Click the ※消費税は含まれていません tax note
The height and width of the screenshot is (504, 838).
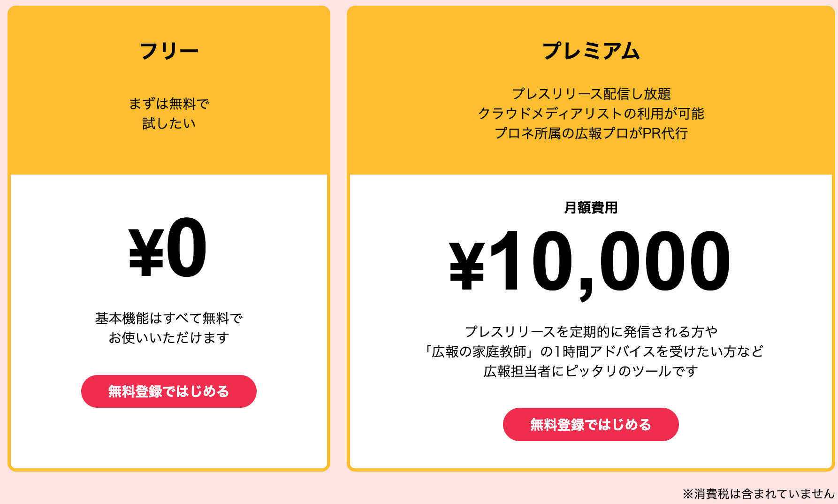[758, 494]
